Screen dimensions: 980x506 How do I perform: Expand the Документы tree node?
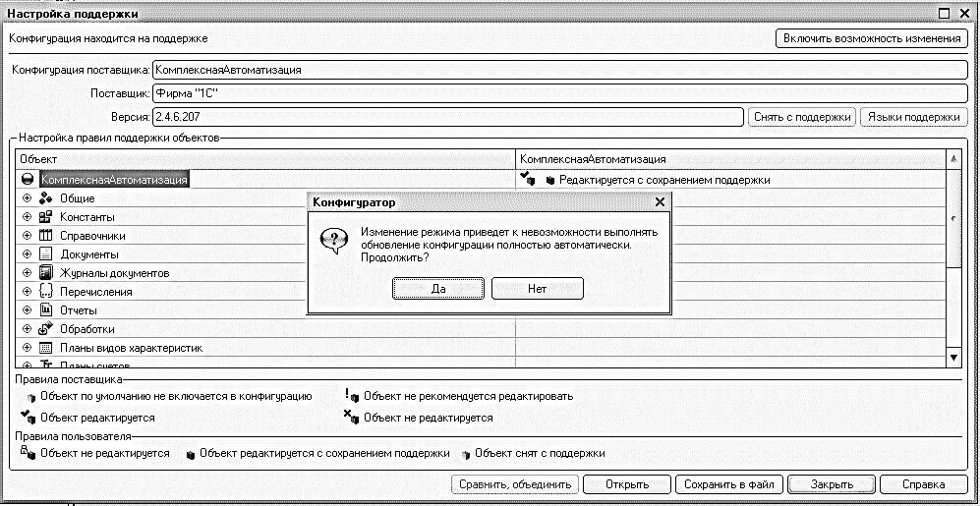click(x=27, y=254)
